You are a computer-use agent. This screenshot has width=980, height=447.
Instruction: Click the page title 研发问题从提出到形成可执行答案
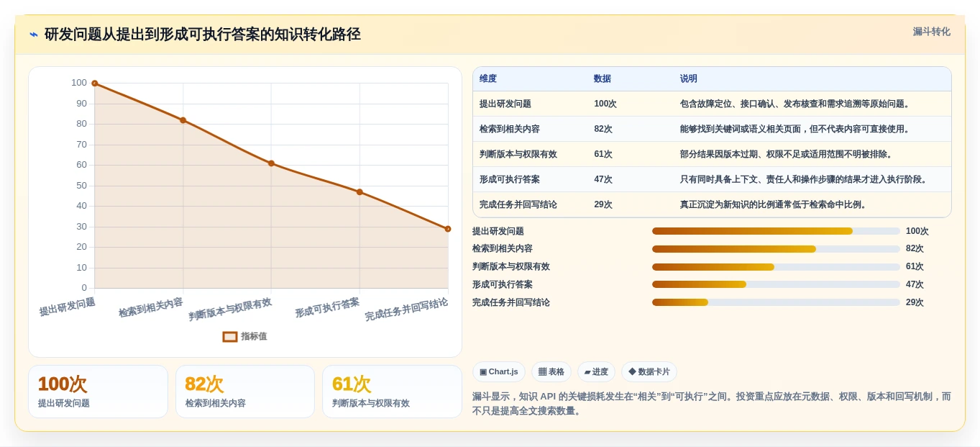[x=202, y=35]
